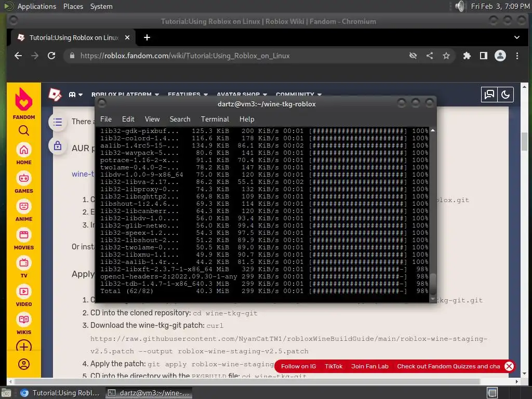This screenshot has width=532, height=399.
Task: Open the browser side panel icon
Action: pyautogui.click(x=484, y=56)
